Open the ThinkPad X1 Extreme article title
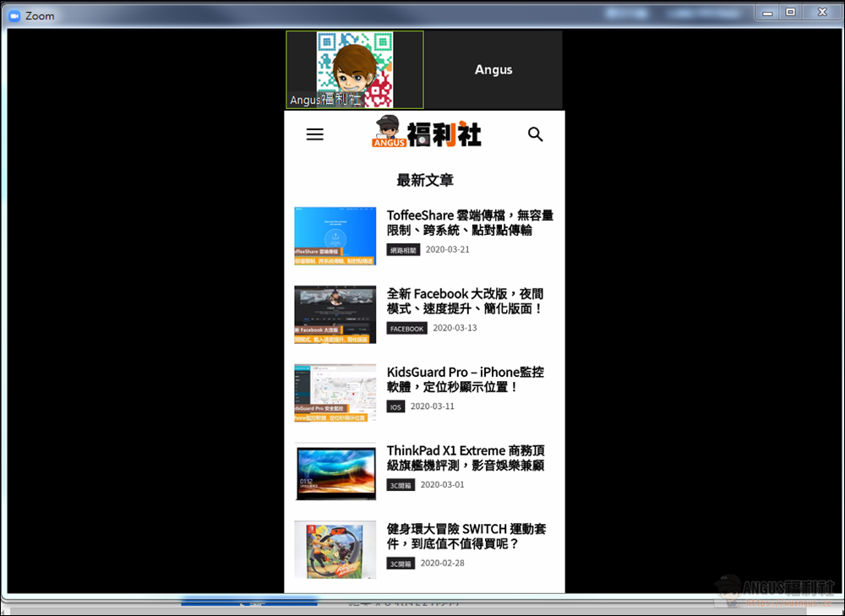 click(x=466, y=458)
